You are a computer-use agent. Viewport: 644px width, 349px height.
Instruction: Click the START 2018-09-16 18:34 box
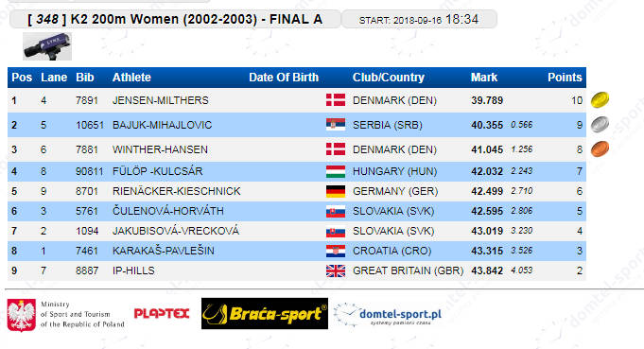point(419,19)
